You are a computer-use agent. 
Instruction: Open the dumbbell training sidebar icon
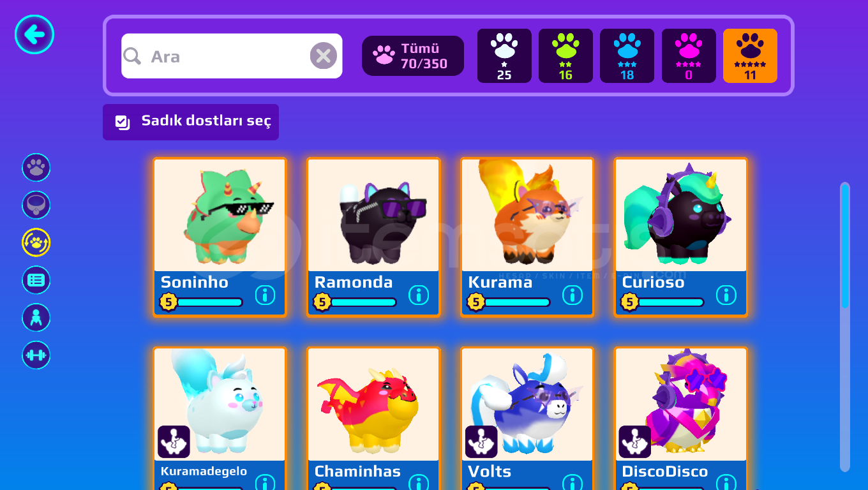(x=36, y=355)
